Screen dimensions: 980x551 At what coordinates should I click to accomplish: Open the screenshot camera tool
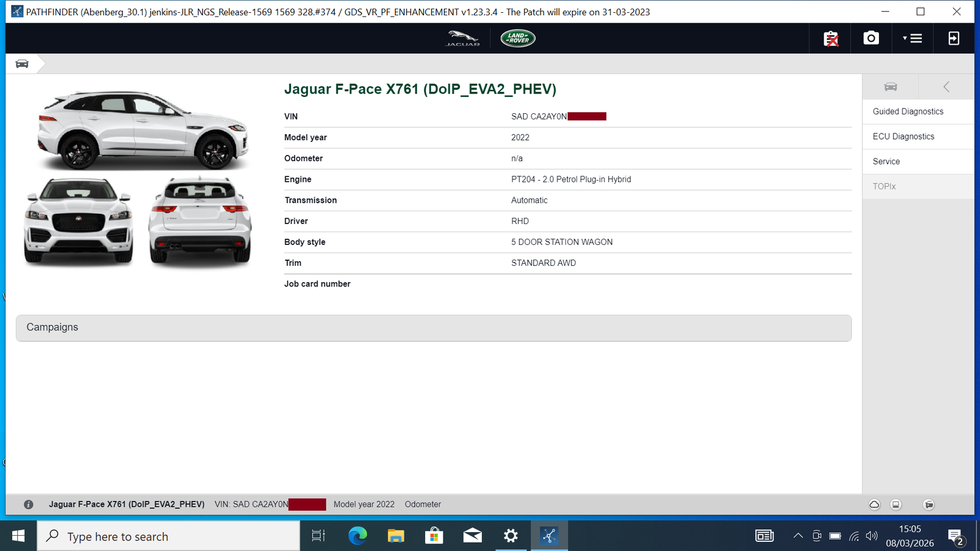(x=870, y=38)
